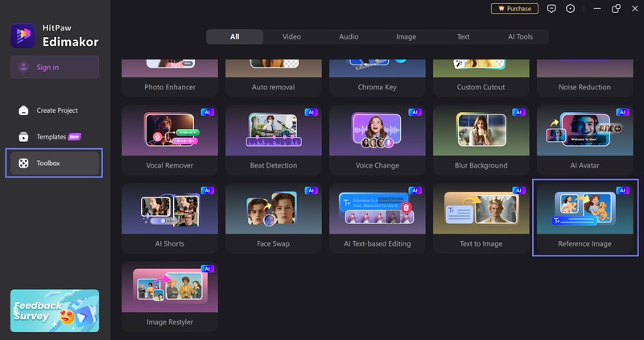Open the Voice Change tool card

pos(377,138)
